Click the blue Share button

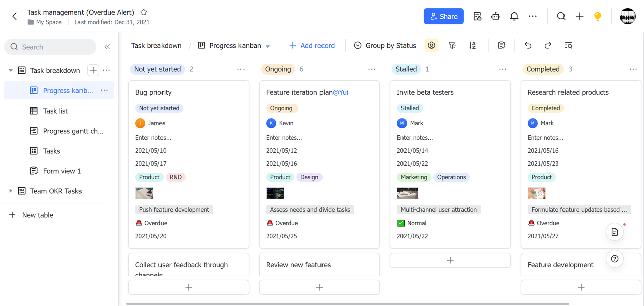(443, 16)
